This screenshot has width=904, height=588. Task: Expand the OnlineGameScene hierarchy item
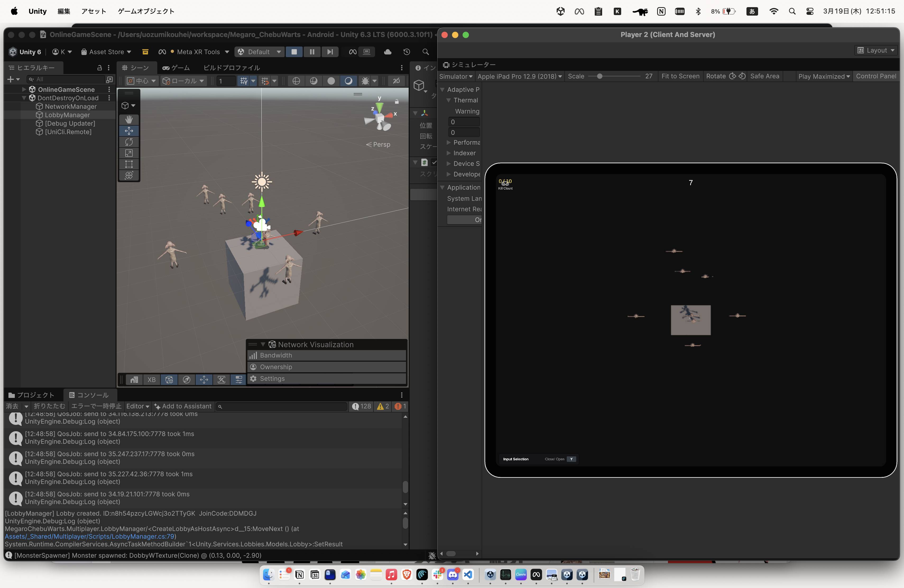[x=24, y=89]
